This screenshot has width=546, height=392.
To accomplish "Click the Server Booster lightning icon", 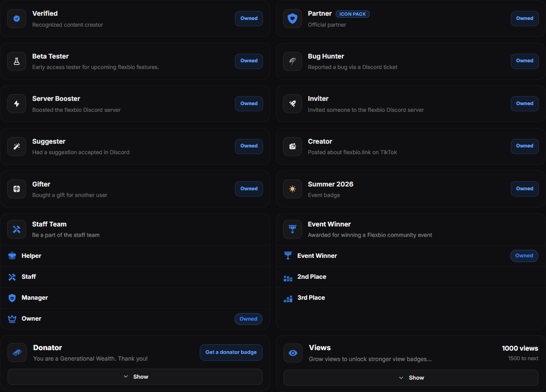I will [17, 104].
